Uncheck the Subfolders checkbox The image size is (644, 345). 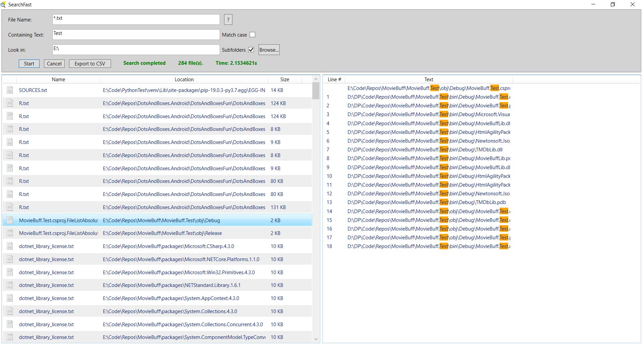[x=251, y=50]
